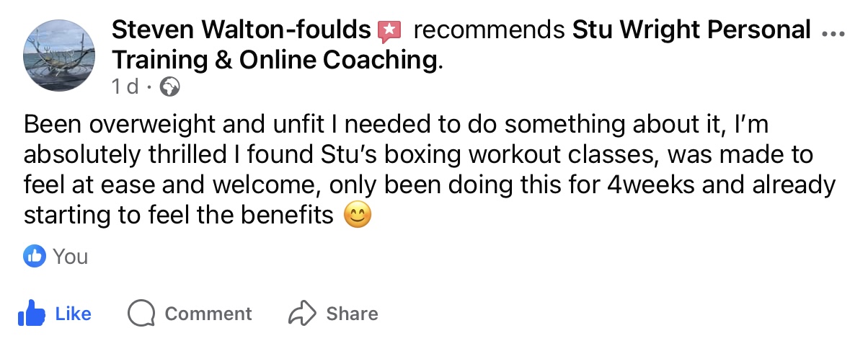View reactions via the "You" label
Viewport: 868px width, 341px height.
[x=71, y=257]
